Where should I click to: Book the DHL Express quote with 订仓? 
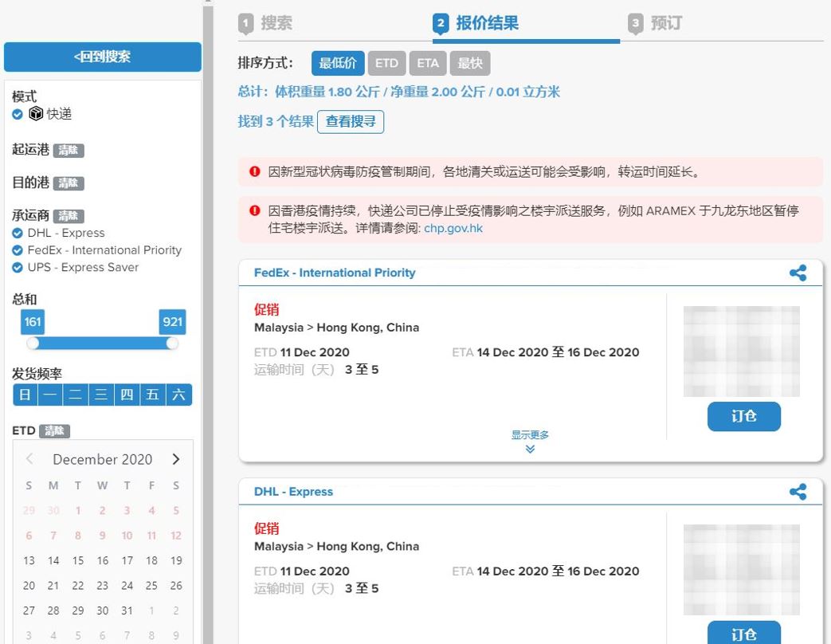743,633
